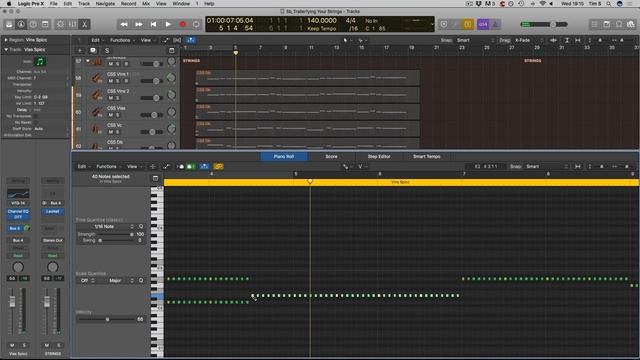Solo the CSS Vlns 2 track
640x360 pixels.
[x=118, y=98]
